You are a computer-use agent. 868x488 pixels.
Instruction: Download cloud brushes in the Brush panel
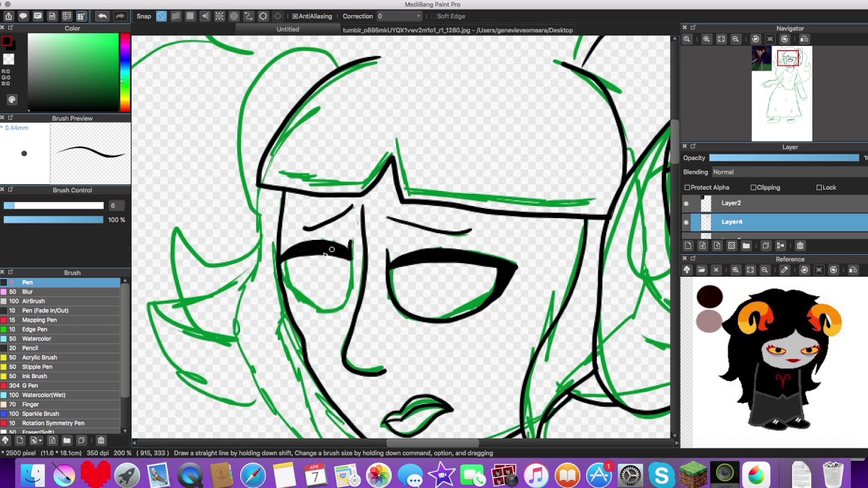[x=5, y=441]
